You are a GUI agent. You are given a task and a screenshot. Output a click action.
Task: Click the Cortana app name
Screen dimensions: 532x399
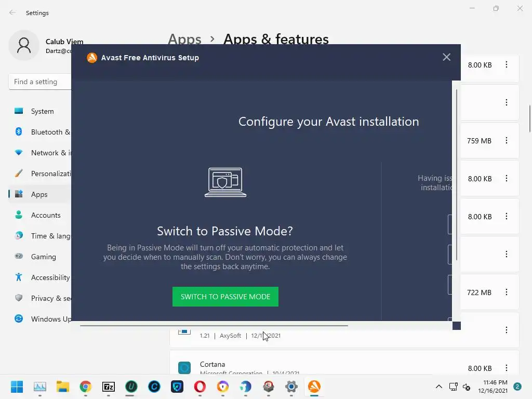tap(212, 364)
